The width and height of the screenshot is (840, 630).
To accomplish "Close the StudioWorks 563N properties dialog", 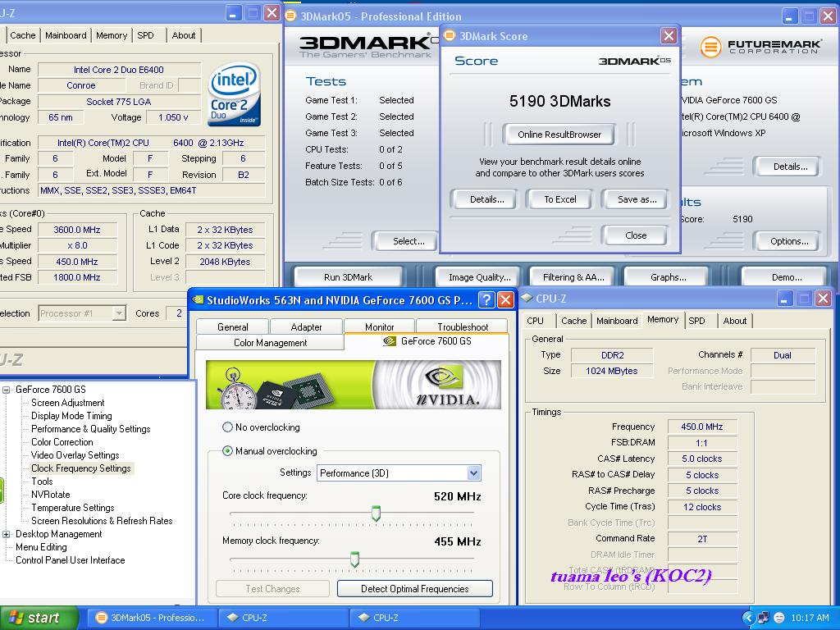I will tap(505, 299).
